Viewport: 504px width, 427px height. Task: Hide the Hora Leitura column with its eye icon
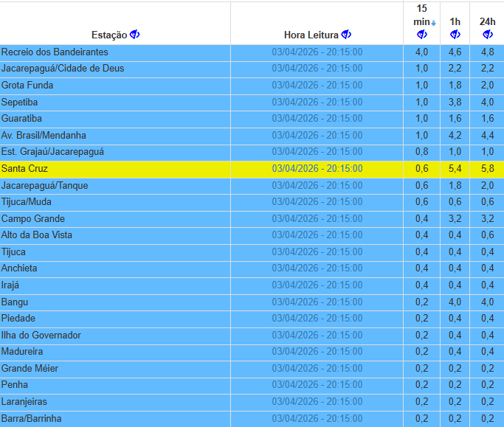coord(346,35)
